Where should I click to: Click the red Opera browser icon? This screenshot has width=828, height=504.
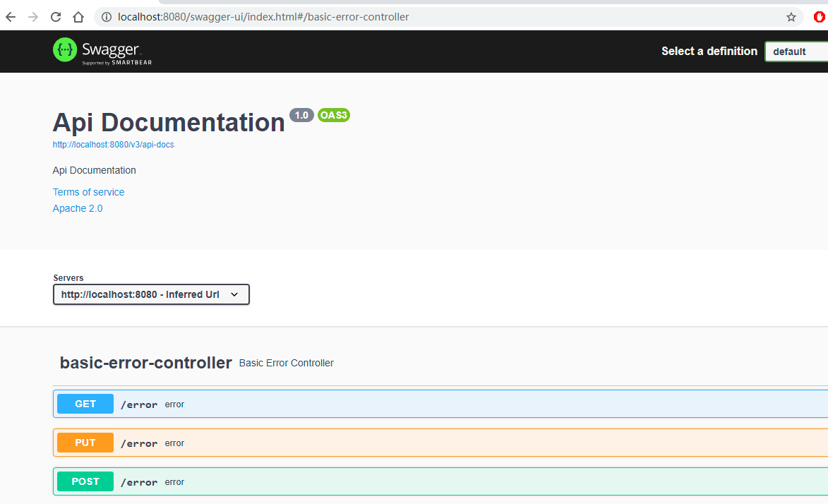820,16
